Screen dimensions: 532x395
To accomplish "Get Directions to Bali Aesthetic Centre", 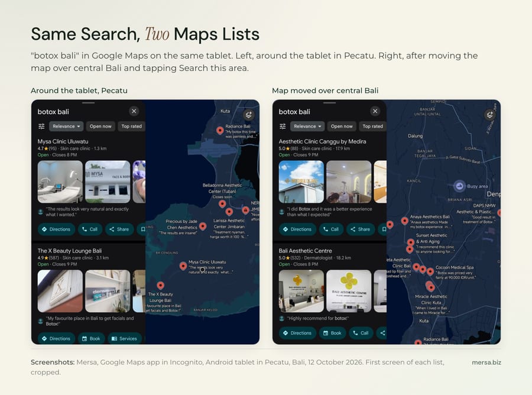I will coord(297,333).
